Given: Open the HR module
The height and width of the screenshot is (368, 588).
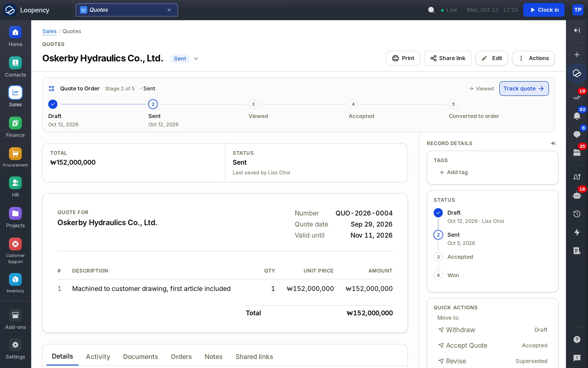Looking at the screenshot, I should (15, 187).
